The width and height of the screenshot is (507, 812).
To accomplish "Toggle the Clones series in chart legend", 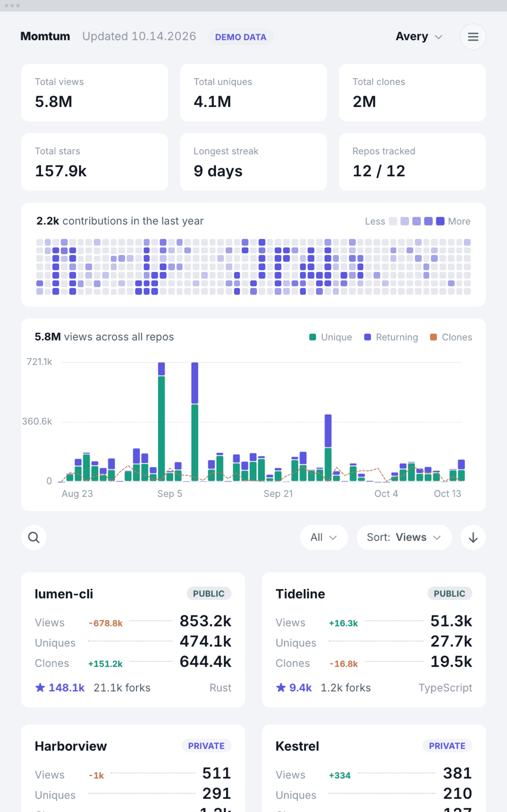I will click(451, 337).
